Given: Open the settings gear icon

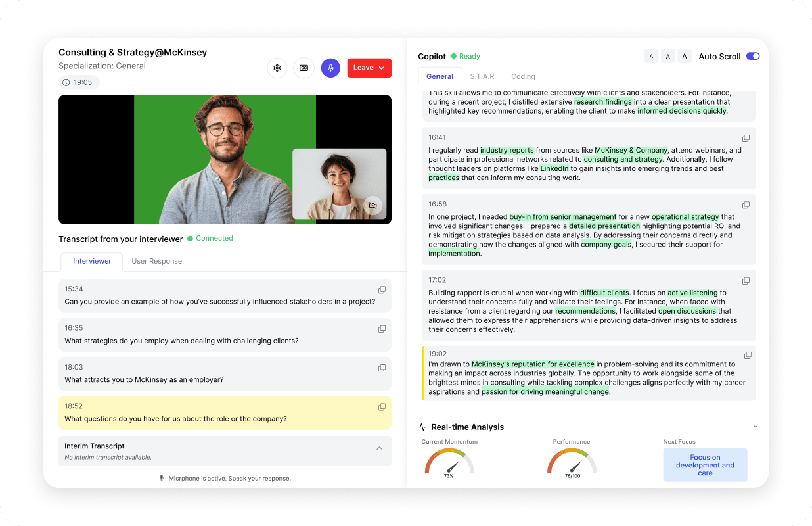Looking at the screenshot, I should click(277, 68).
